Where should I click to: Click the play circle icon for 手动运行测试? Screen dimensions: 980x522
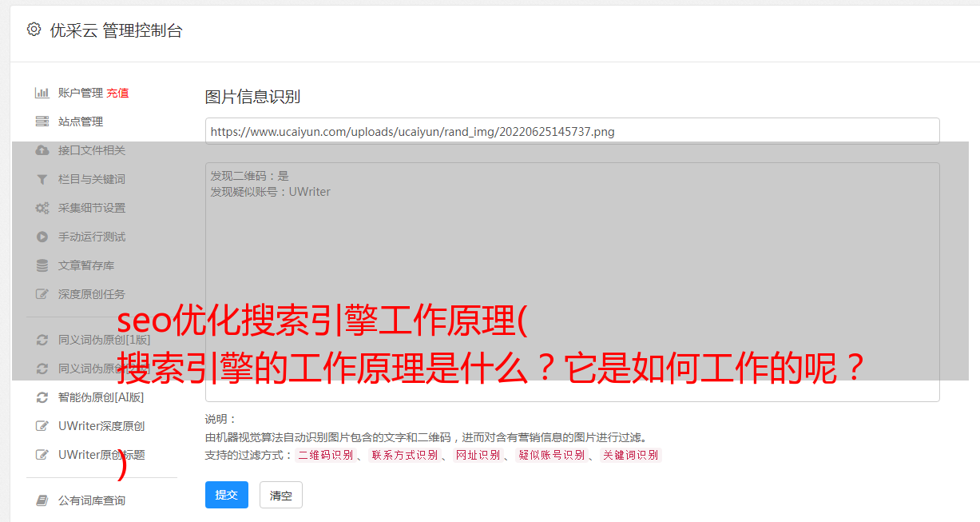(42, 237)
